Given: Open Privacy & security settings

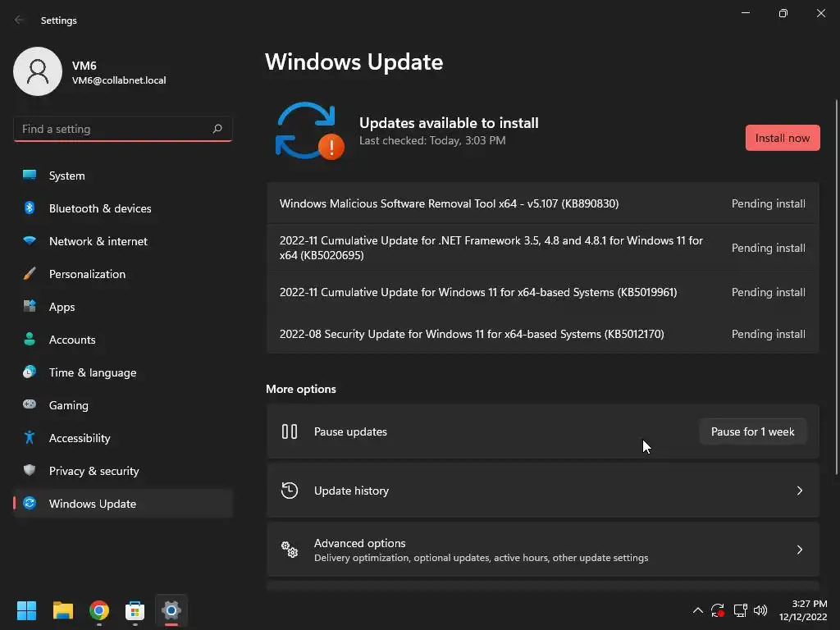Looking at the screenshot, I should [123, 470].
